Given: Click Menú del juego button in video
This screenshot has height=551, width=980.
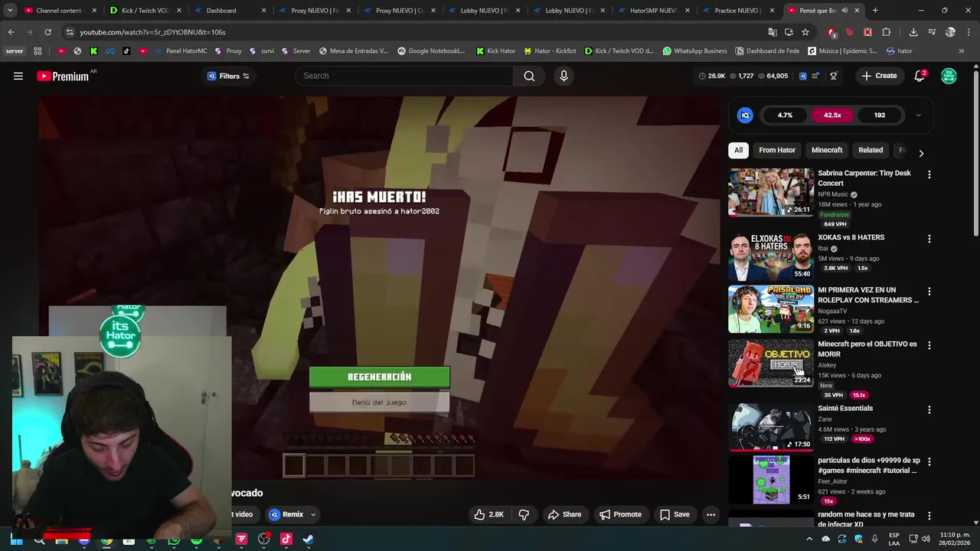Looking at the screenshot, I should coord(380,402).
